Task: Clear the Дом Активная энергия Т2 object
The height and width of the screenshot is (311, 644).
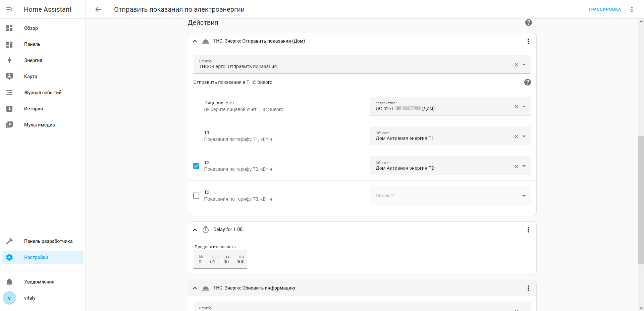Action: point(517,166)
